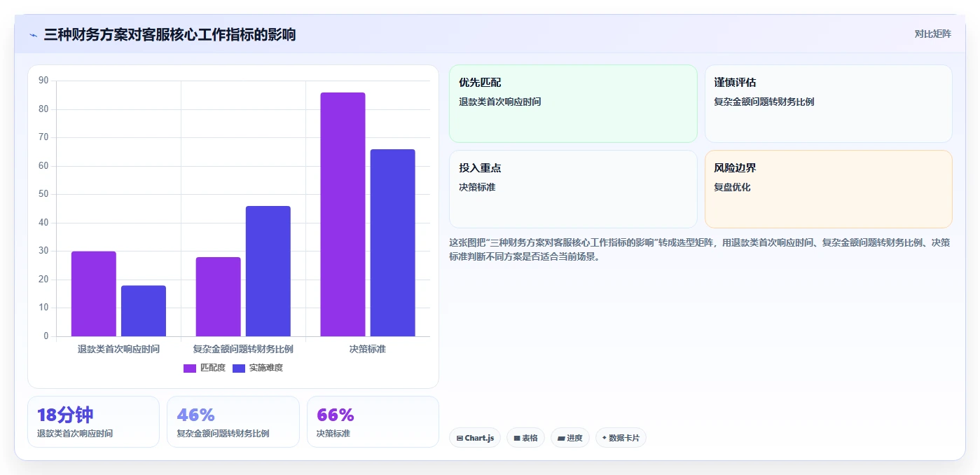
Task: Click the blue bar for 复杂金额问题转财务比例
Action: (x=268, y=271)
